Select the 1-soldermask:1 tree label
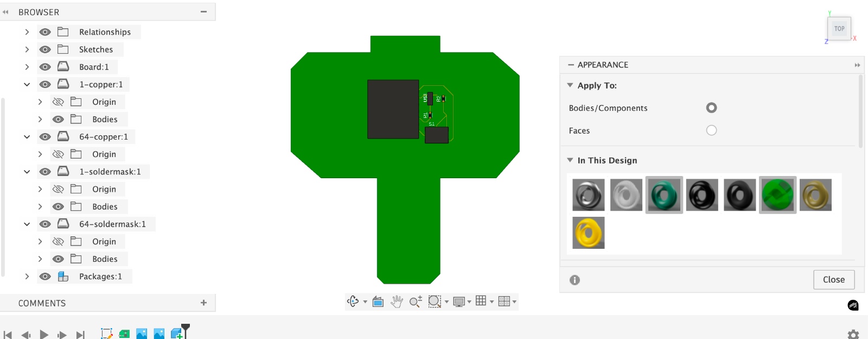The image size is (868, 339). [x=110, y=172]
